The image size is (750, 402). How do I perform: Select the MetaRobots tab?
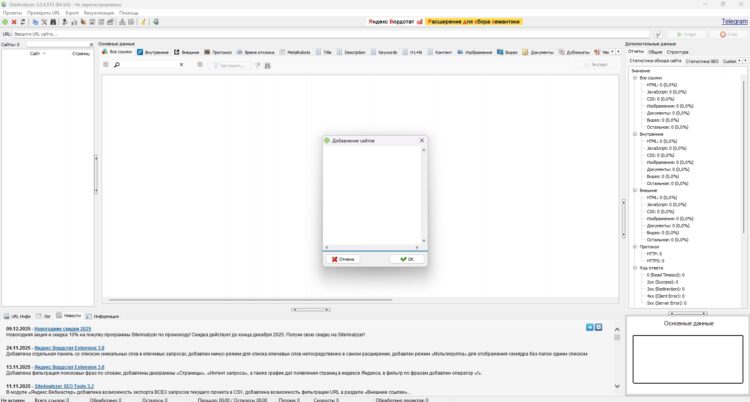pyautogui.click(x=295, y=52)
